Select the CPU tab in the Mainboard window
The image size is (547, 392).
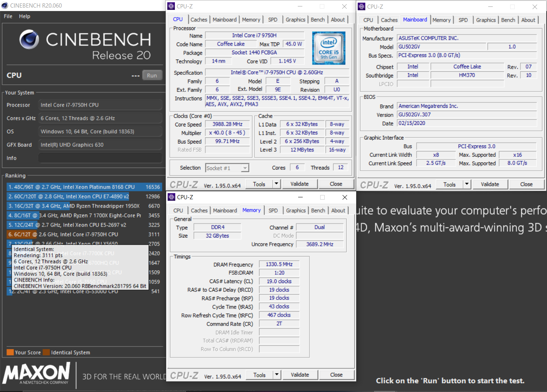tap(368, 20)
